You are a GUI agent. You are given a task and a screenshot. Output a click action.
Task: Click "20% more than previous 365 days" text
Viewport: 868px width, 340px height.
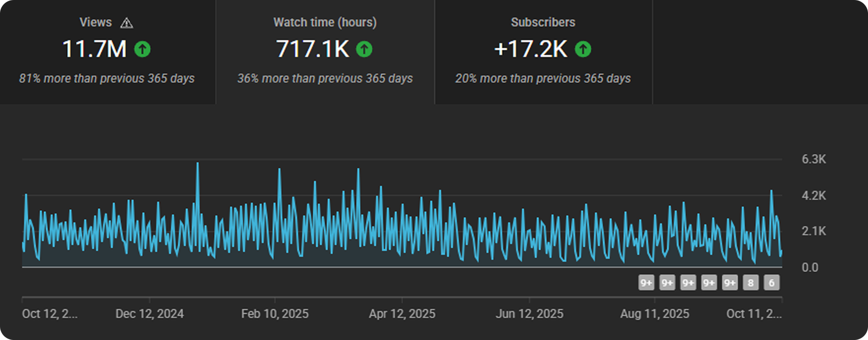[542, 79]
